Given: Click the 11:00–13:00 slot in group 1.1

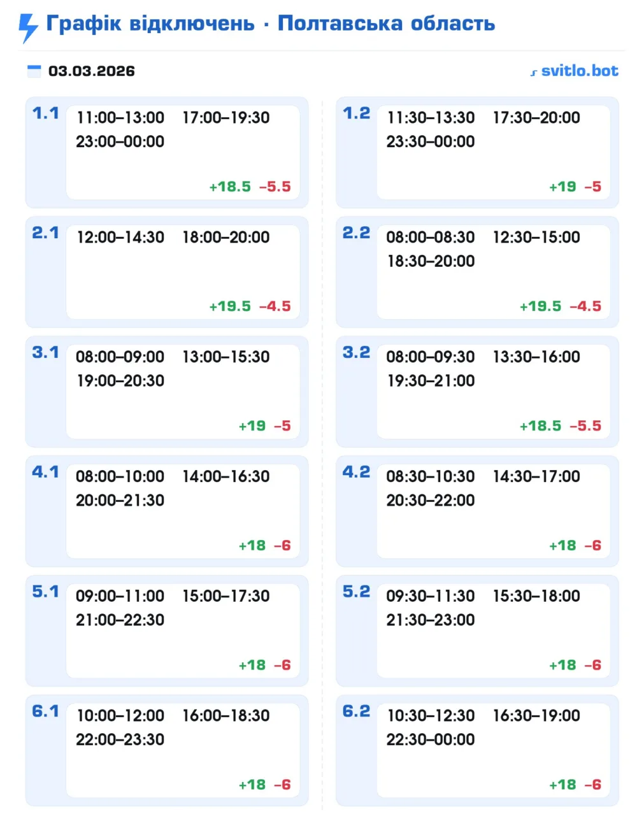Looking at the screenshot, I should point(120,118).
